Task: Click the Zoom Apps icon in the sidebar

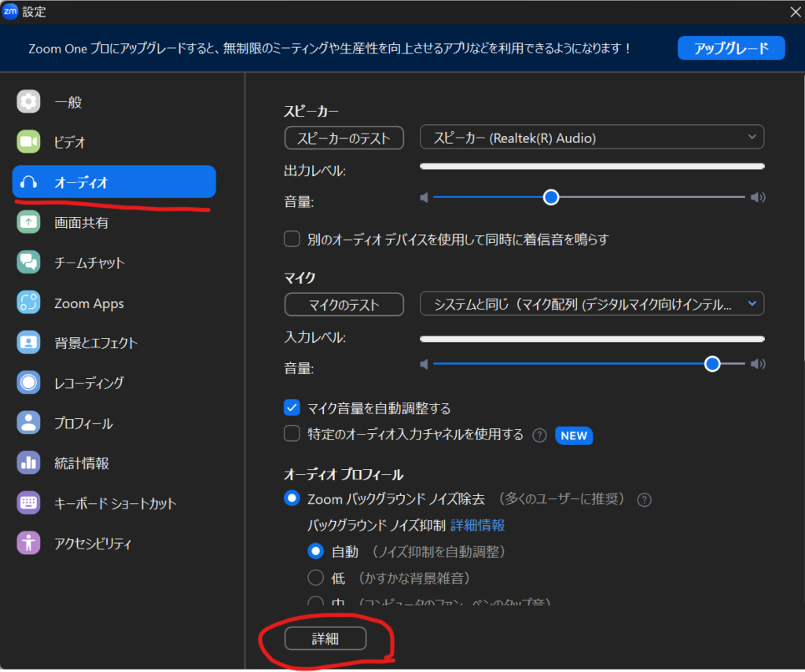Action: coord(28,303)
